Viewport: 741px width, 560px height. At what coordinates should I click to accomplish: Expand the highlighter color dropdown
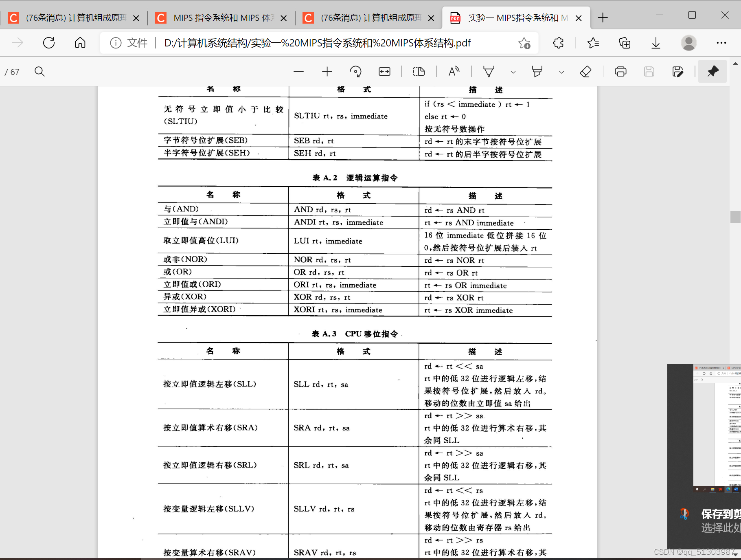[561, 72]
